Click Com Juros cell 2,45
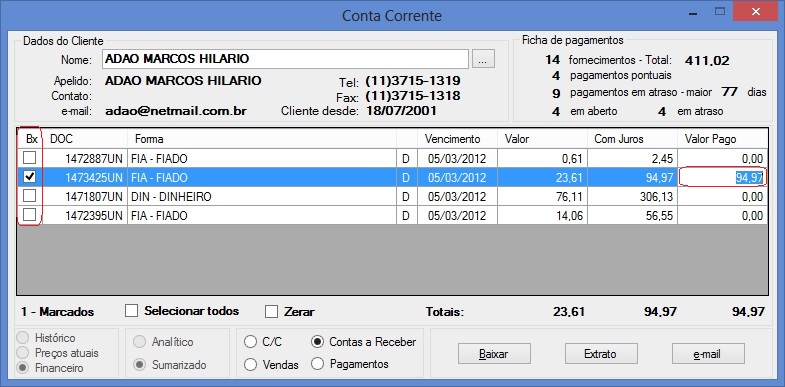Image resolution: width=785 pixels, height=387 pixels. point(632,159)
